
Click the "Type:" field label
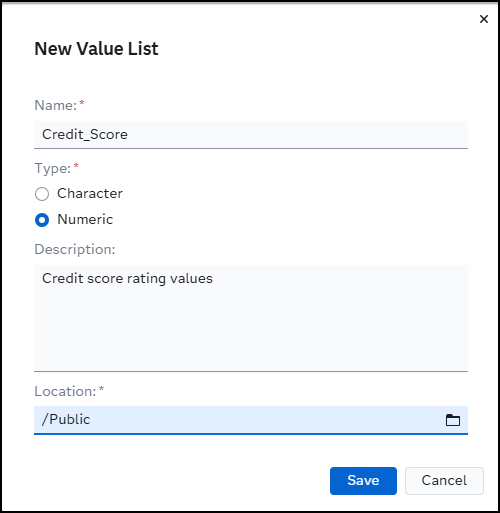coord(53,168)
